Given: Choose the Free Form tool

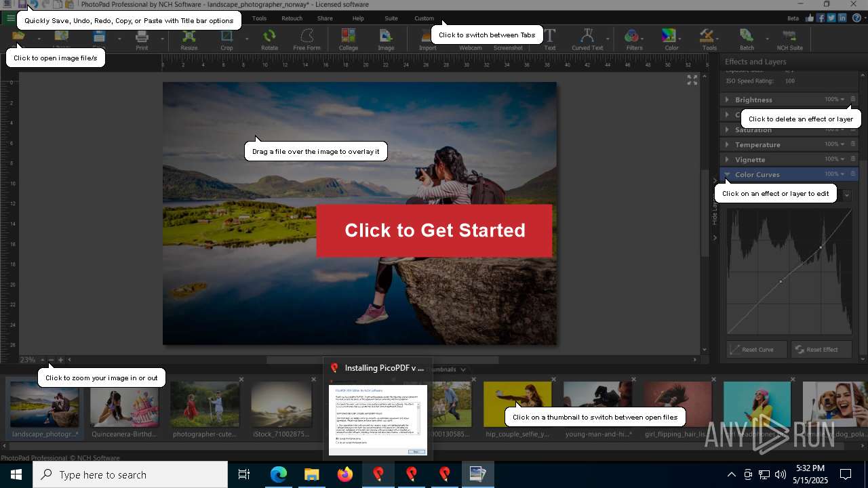Looking at the screenshot, I should click(x=307, y=39).
